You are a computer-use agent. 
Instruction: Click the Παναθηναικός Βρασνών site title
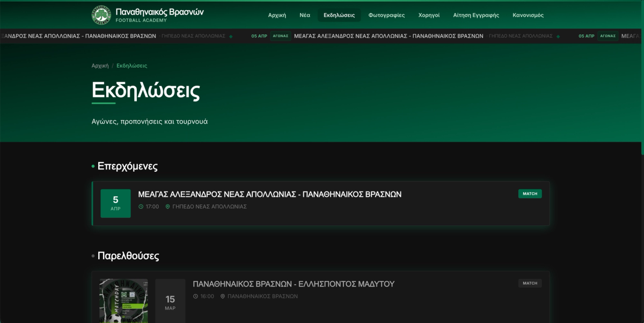(x=160, y=12)
